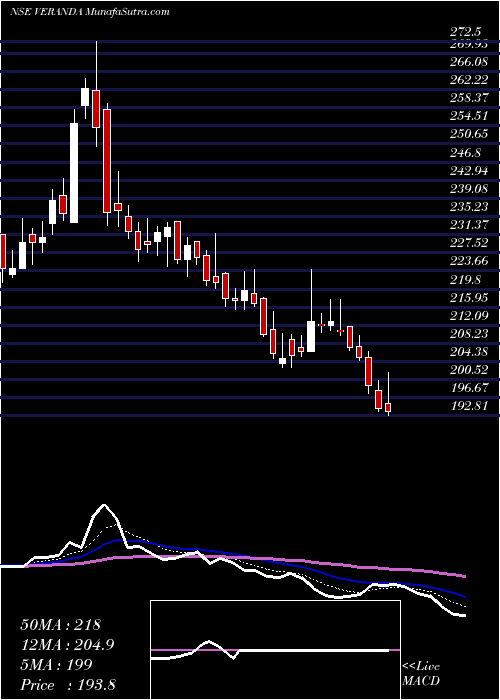The image size is (500, 700).
Task: Click the 5MA : 199 readout
Action: 56,665
